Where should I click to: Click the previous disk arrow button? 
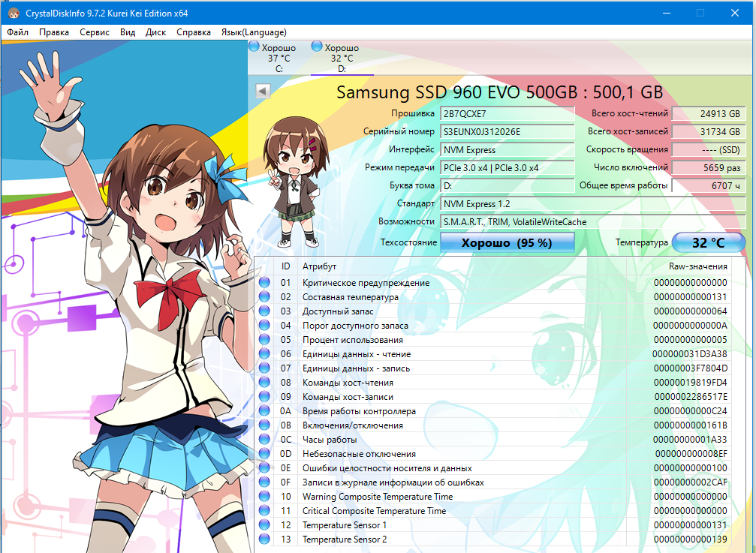click(263, 91)
